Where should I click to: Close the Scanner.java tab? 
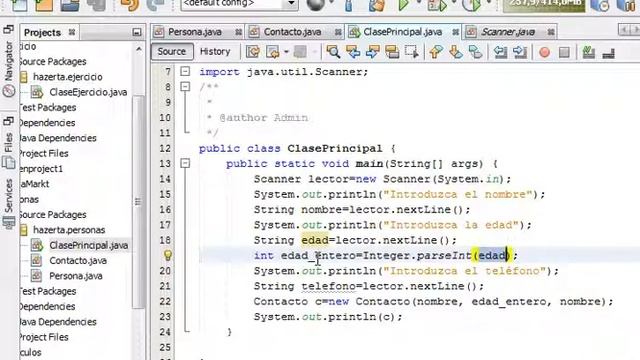click(551, 32)
